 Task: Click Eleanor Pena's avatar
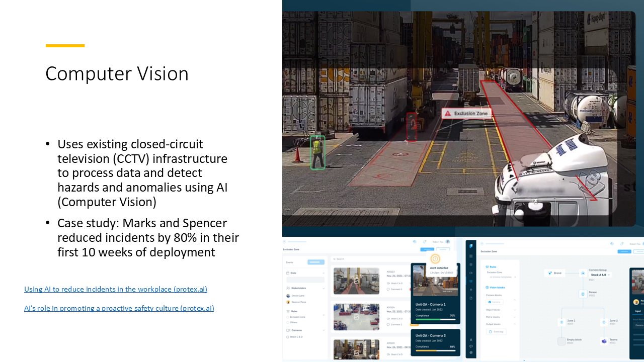(x=288, y=302)
